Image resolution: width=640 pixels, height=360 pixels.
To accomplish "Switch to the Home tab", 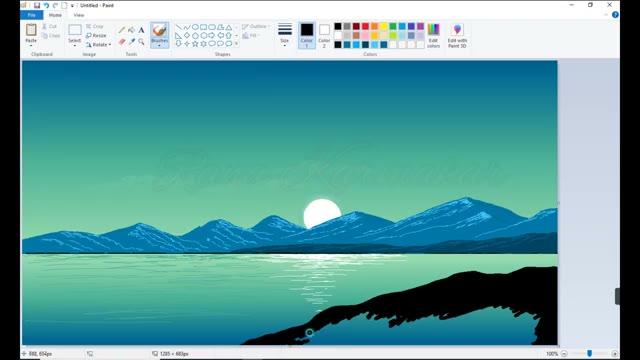I will [x=55, y=15].
